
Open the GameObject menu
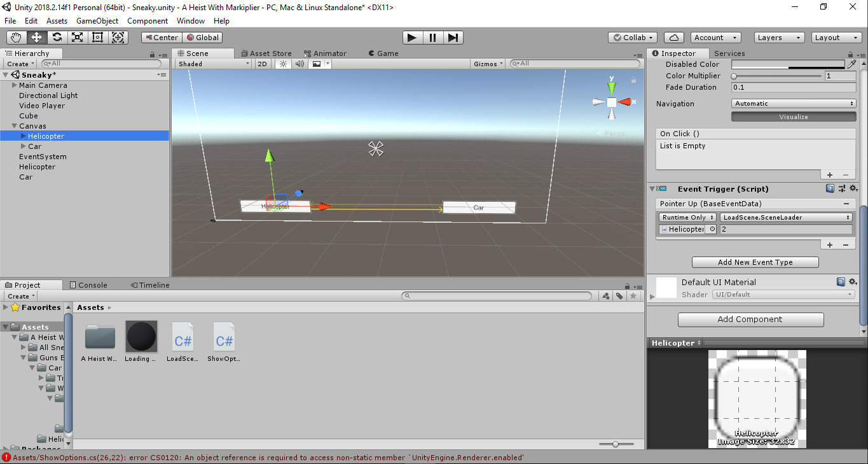click(97, 21)
